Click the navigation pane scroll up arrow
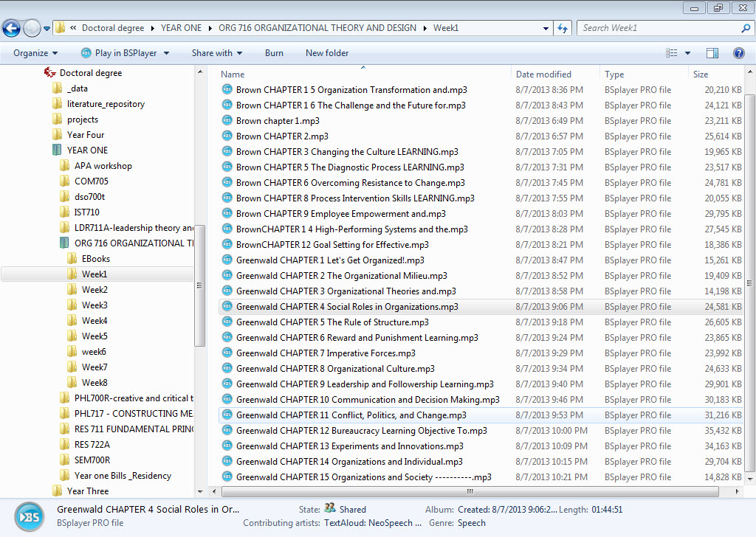This screenshot has width=756, height=537. pyautogui.click(x=200, y=72)
